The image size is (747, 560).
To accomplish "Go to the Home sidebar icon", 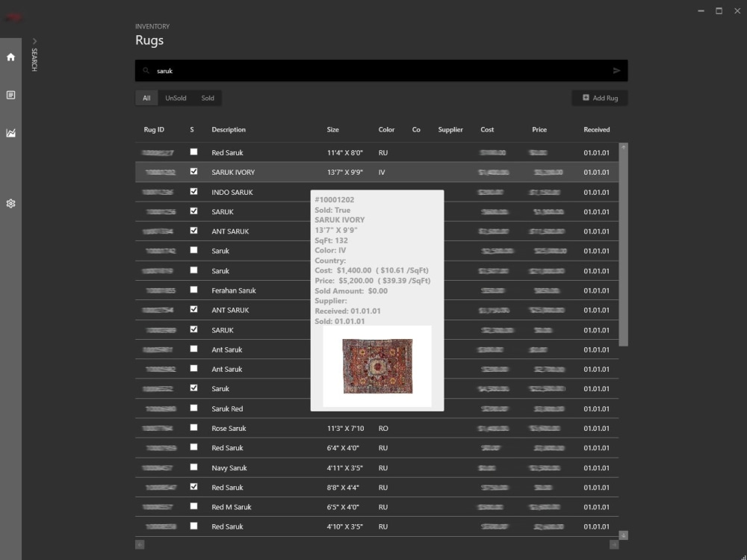I will [10, 57].
